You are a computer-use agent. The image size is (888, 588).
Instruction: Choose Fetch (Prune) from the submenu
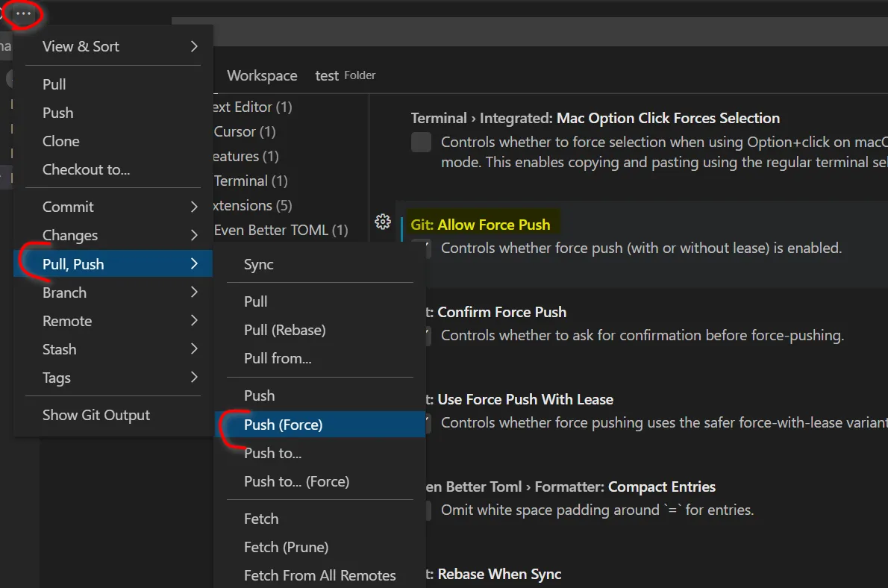coord(284,547)
